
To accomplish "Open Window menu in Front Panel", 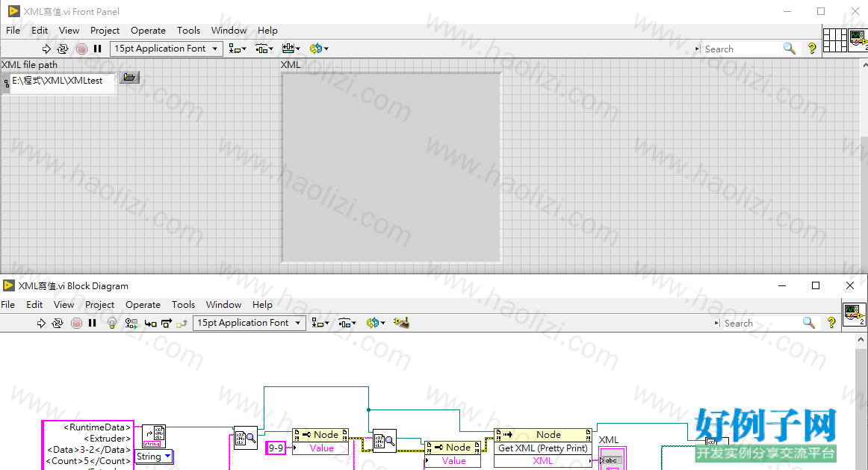I will (229, 31).
